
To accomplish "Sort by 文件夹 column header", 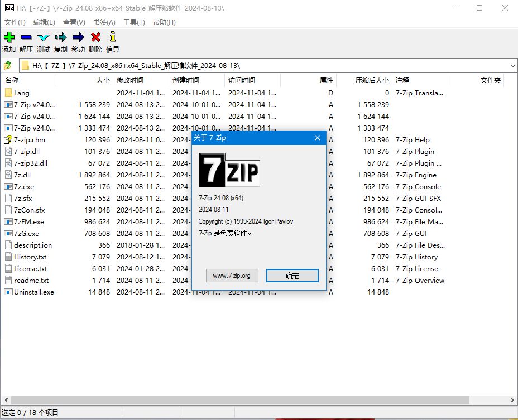I will [476, 80].
